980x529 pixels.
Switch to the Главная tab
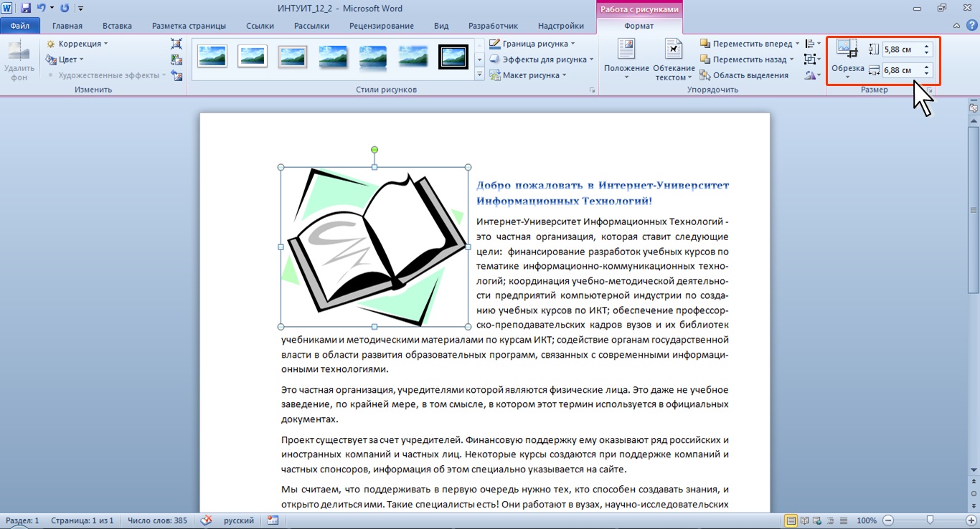coord(67,26)
